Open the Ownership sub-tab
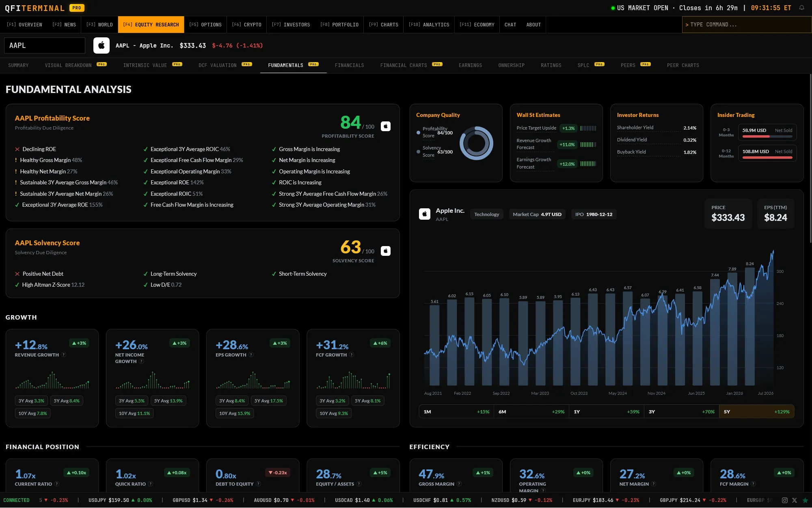 512,65
